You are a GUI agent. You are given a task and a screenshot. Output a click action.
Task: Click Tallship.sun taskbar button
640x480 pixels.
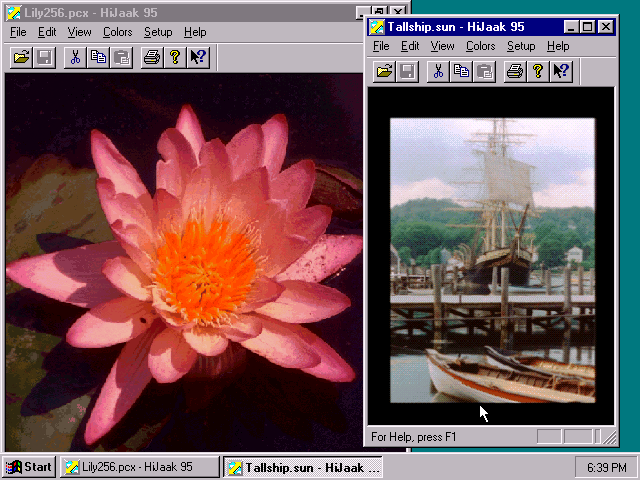point(302,467)
